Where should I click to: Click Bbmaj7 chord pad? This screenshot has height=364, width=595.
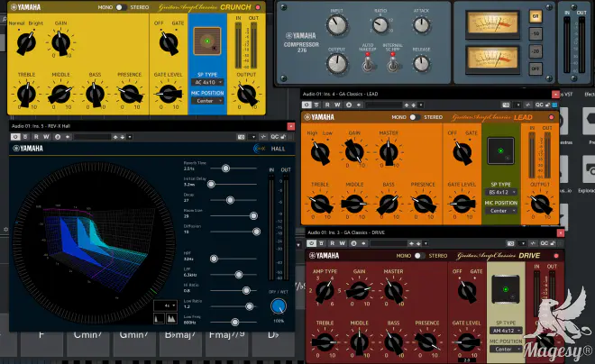[x=180, y=343]
